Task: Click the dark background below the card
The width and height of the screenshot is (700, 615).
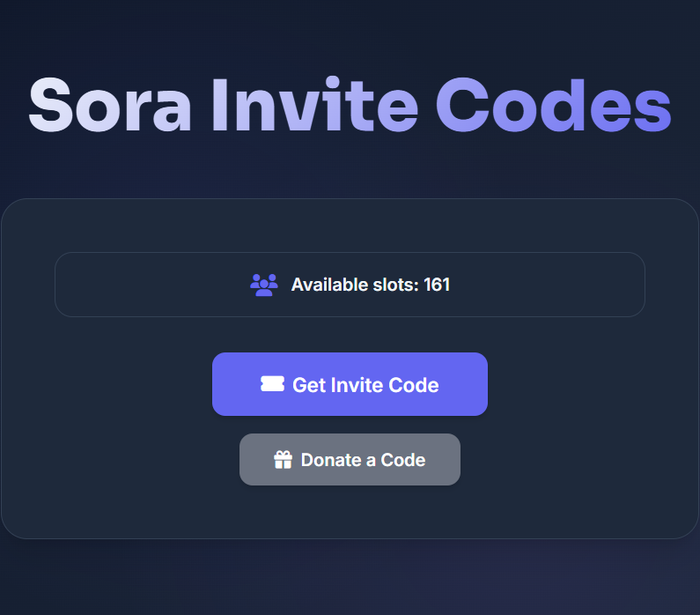Action: 350,577
